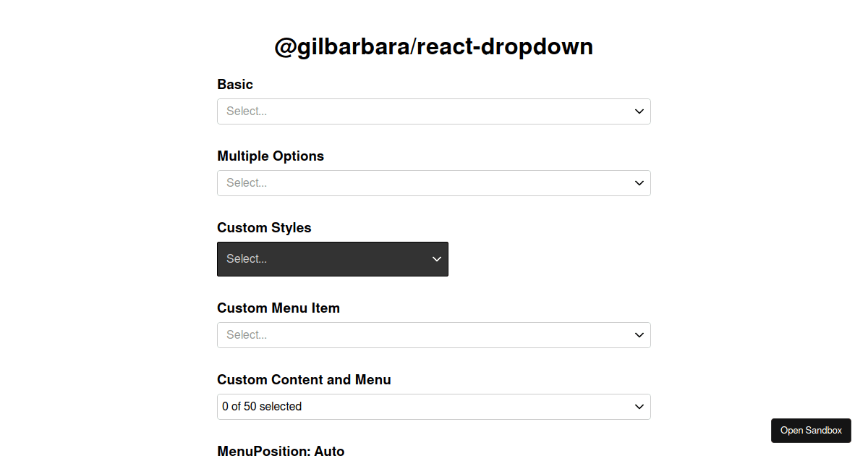
Task: Open the Basic dropdown chevron
Action: pos(639,111)
